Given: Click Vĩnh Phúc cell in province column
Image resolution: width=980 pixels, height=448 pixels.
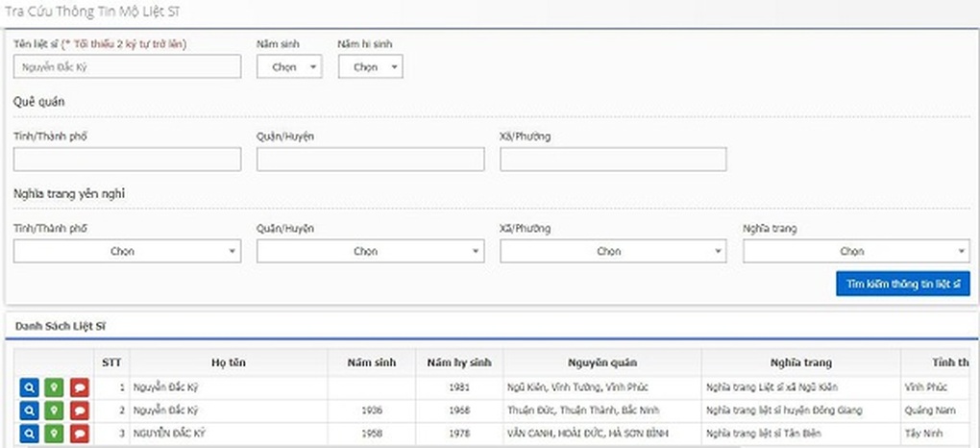Looking at the screenshot, I should (x=936, y=388).
